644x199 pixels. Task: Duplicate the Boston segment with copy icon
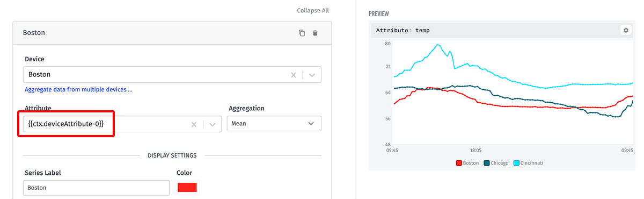point(302,33)
